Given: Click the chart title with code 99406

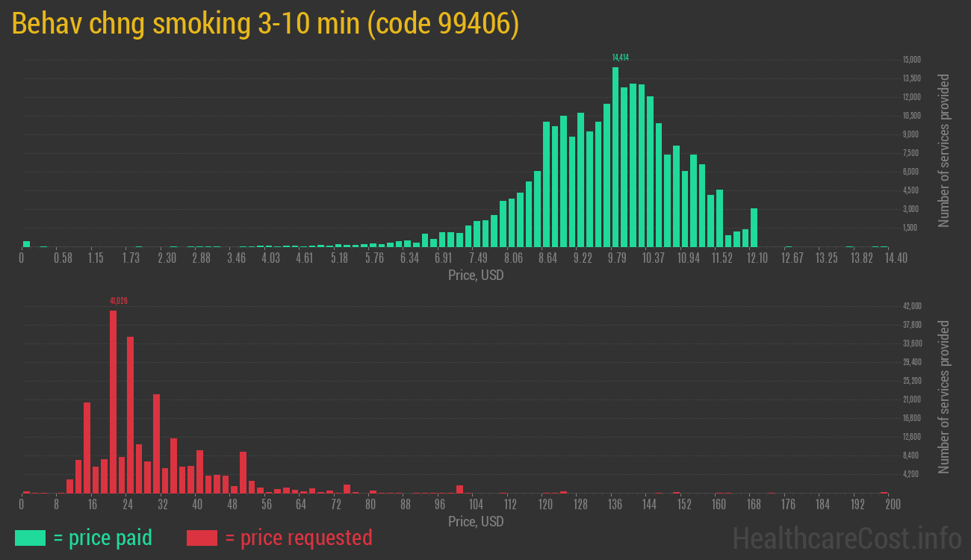Looking at the screenshot, I should 265,25.
